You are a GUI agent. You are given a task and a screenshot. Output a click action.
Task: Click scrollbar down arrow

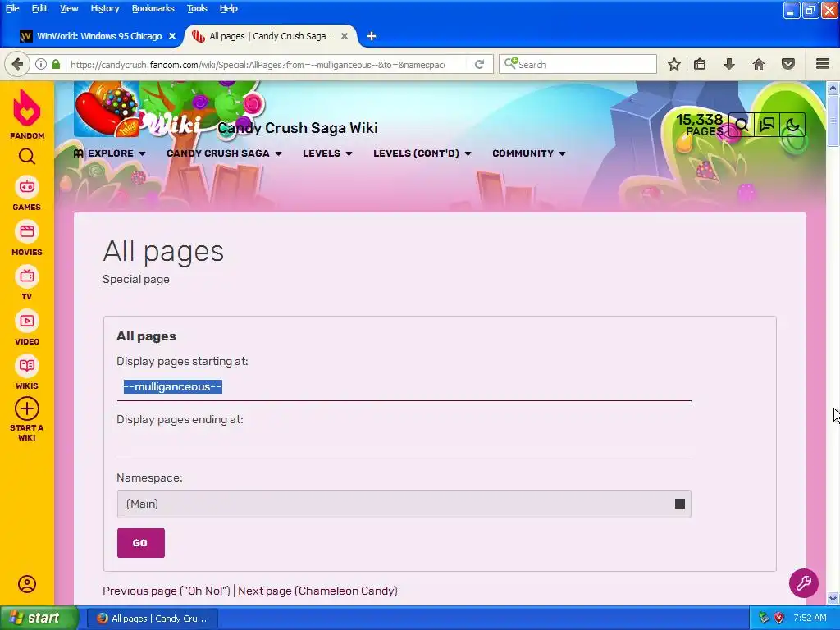(833, 598)
